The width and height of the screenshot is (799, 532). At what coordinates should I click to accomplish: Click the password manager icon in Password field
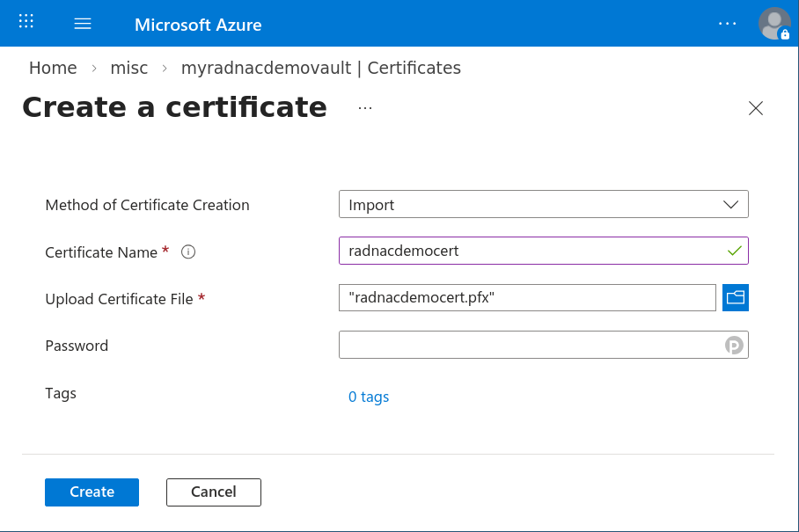pyautogui.click(x=734, y=346)
